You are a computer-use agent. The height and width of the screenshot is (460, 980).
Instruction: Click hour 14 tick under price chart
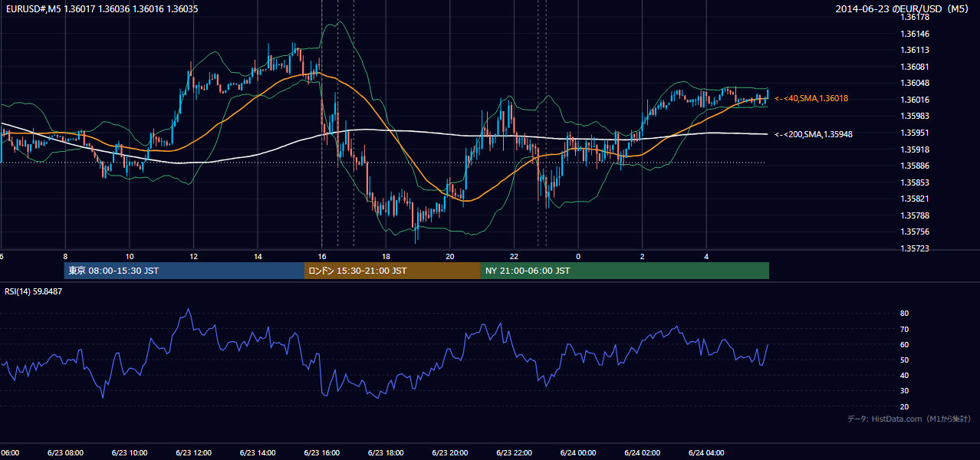(x=258, y=256)
